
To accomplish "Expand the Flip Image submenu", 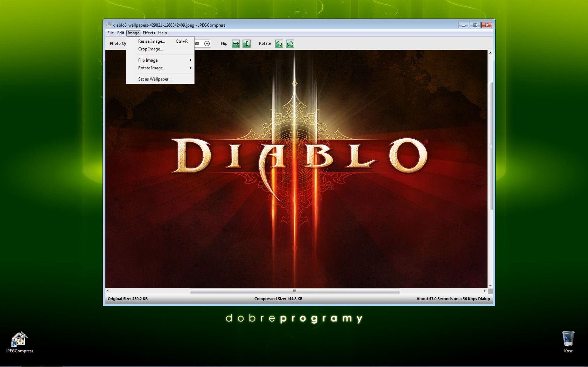I will [x=160, y=60].
